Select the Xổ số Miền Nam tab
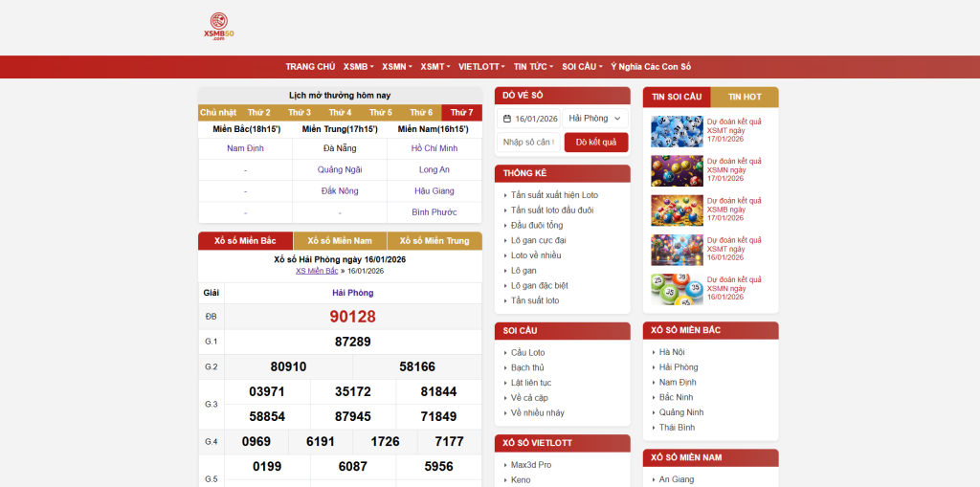The image size is (980, 487). point(340,240)
